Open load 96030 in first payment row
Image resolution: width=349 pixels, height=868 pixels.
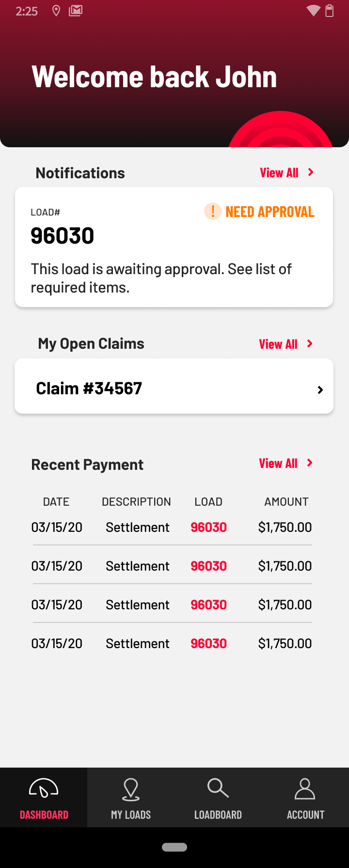(208, 527)
